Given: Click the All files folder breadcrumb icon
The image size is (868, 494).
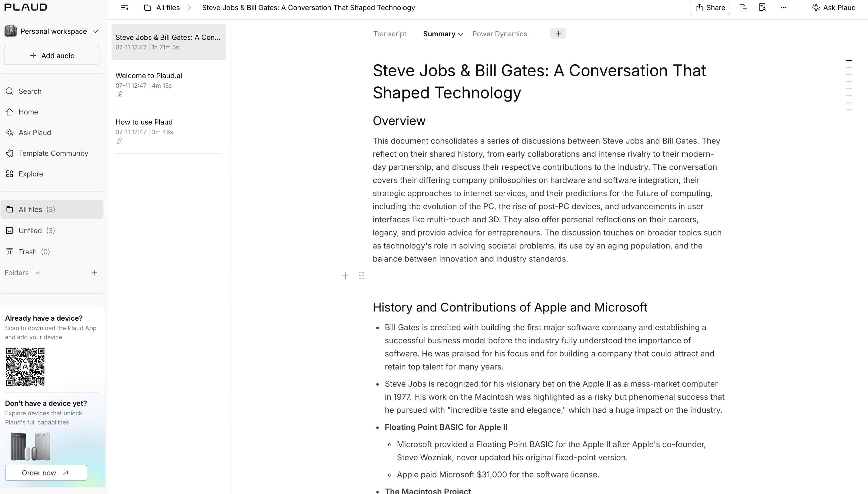Looking at the screenshot, I should [147, 8].
